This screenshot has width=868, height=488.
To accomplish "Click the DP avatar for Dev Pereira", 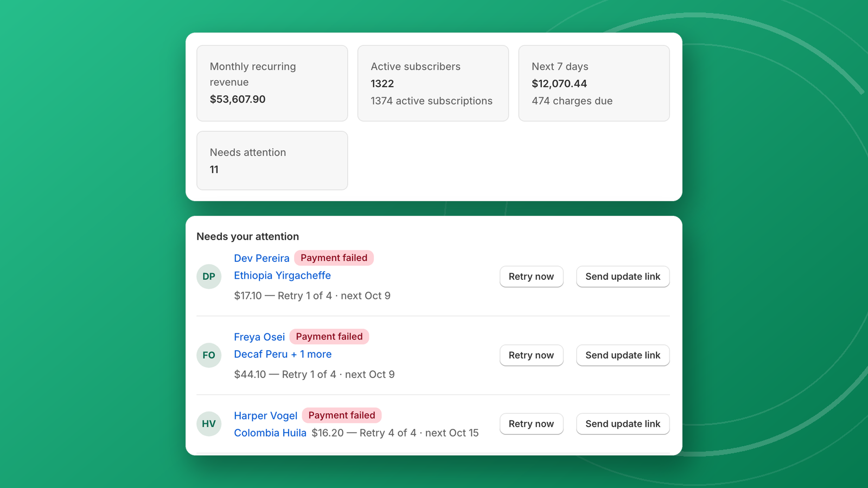I will [209, 277].
